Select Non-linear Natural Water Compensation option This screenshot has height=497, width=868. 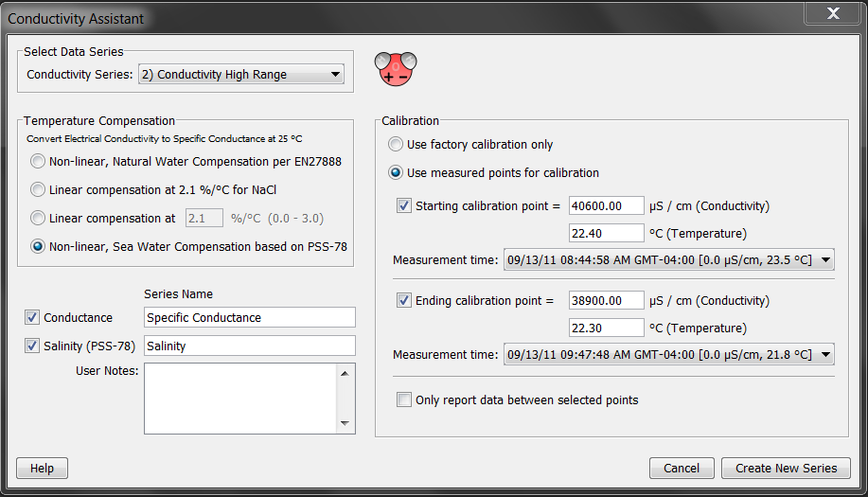click(x=38, y=161)
